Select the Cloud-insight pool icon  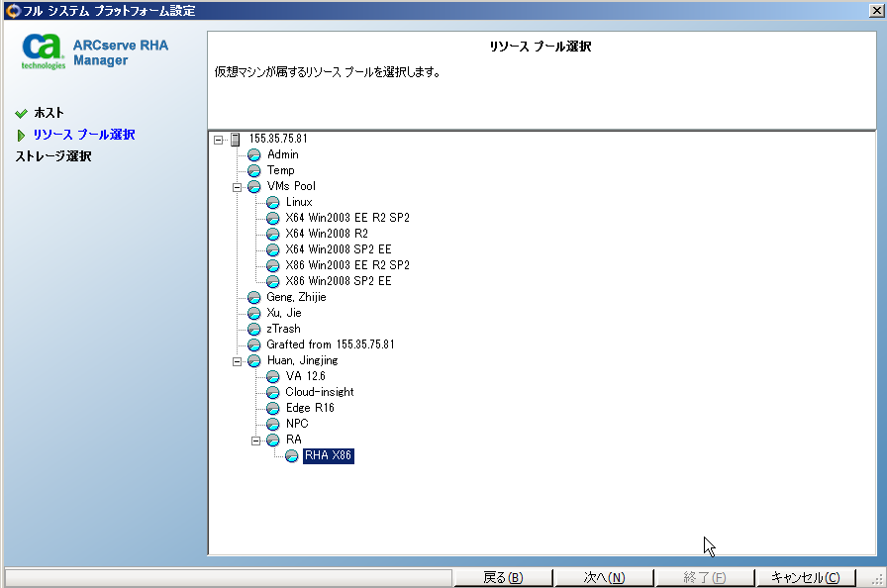(272, 392)
